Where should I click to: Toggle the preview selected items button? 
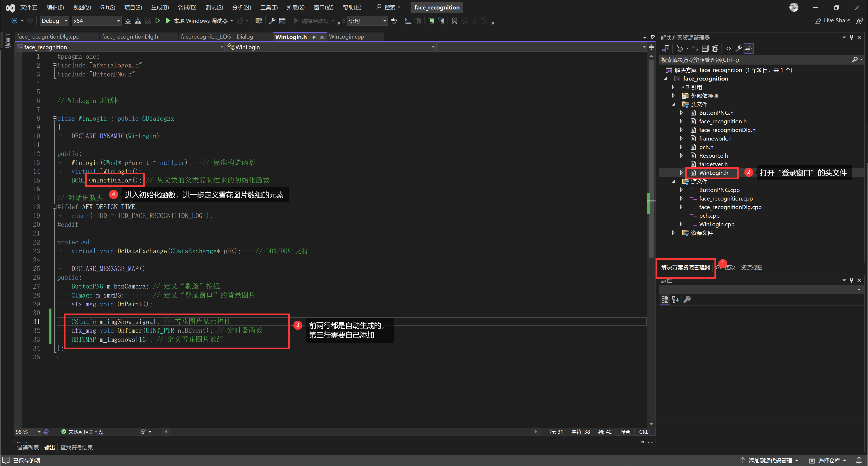pyautogui.click(x=748, y=48)
